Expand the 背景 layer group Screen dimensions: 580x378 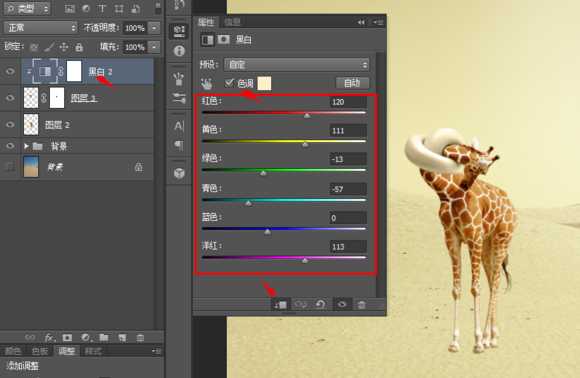click(x=26, y=146)
